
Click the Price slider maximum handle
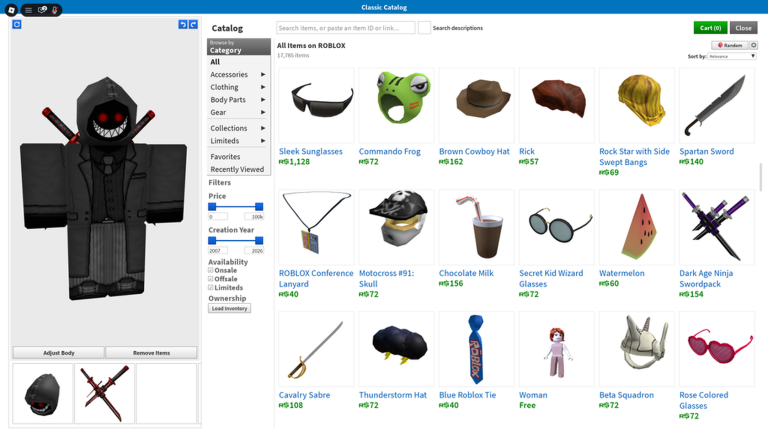(259, 207)
